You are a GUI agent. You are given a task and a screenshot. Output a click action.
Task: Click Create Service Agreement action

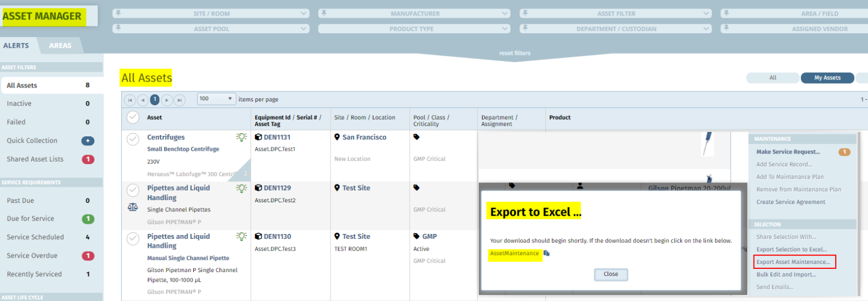[791, 202]
